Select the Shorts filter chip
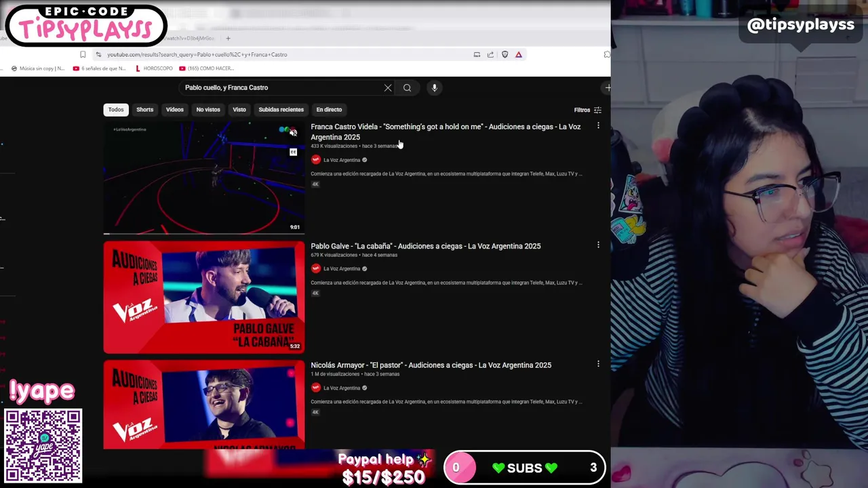This screenshot has width=868, height=488. (145, 109)
